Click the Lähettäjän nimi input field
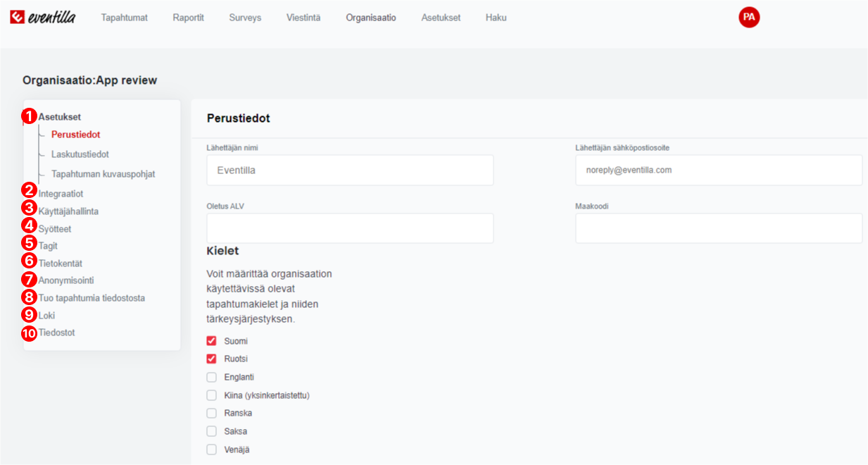The width and height of the screenshot is (868, 465). click(x=350, y=170)
